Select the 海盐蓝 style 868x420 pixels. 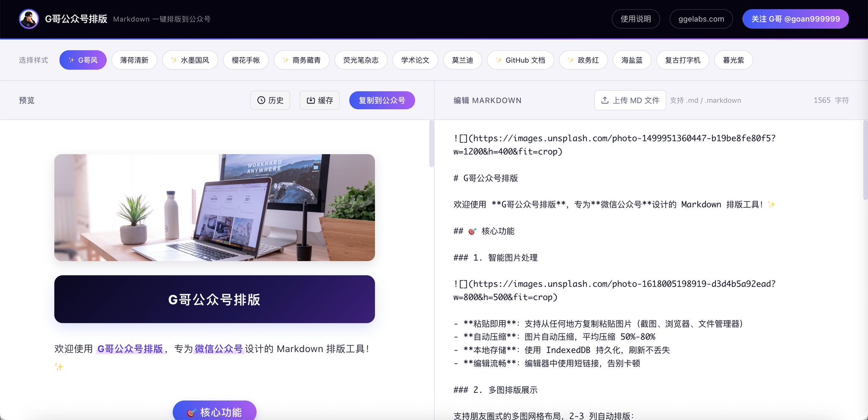tap(632, 60)
